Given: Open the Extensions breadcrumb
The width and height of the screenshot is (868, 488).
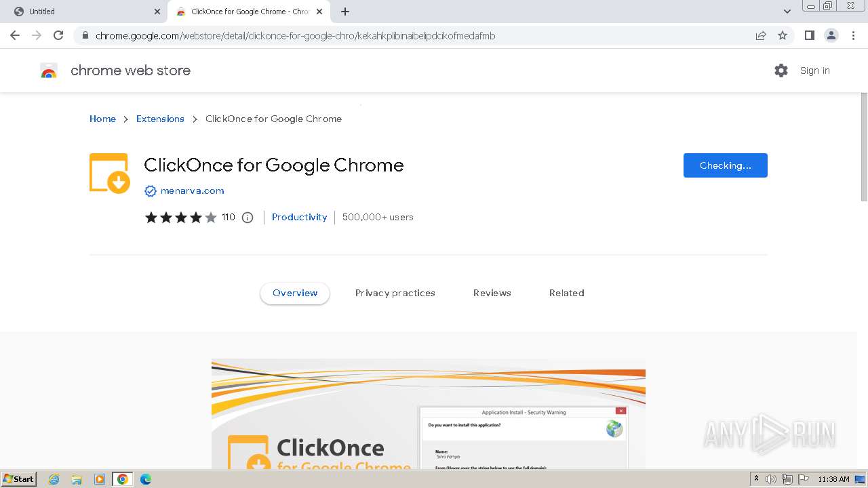Looking at the screenshot, I should 160,119.
